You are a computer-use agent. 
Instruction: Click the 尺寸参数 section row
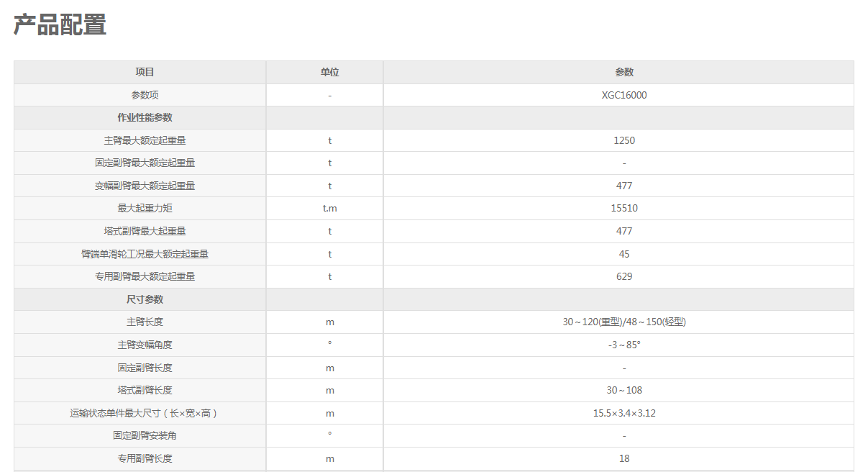pyautogui.click(x=434, y=299)
